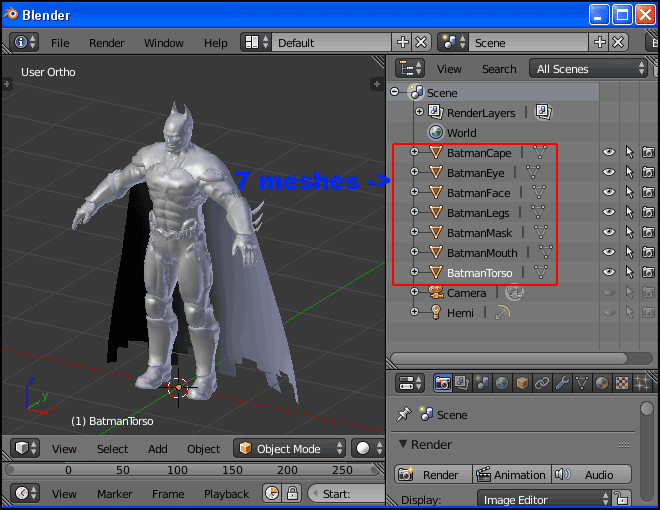Screen dimensions: 660x510
Task: Toggle selectability of BatmanMask
Action: coord(629,232)
